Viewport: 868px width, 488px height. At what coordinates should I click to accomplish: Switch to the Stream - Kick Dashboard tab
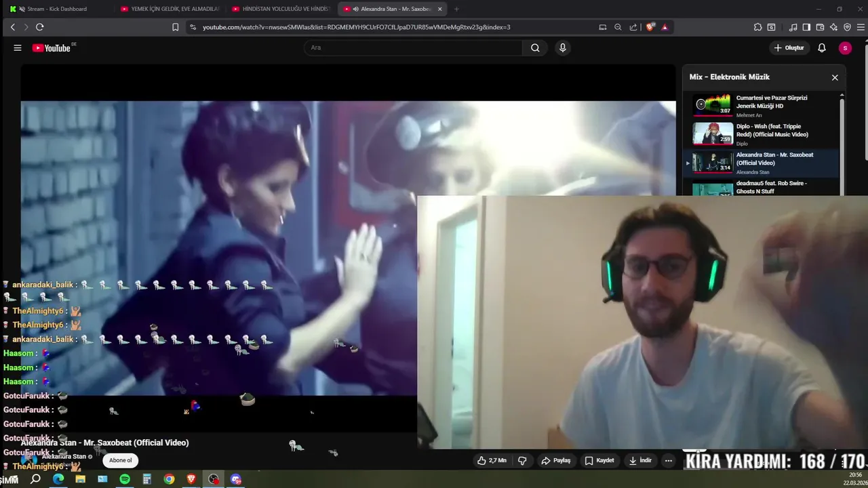(56, 9)
